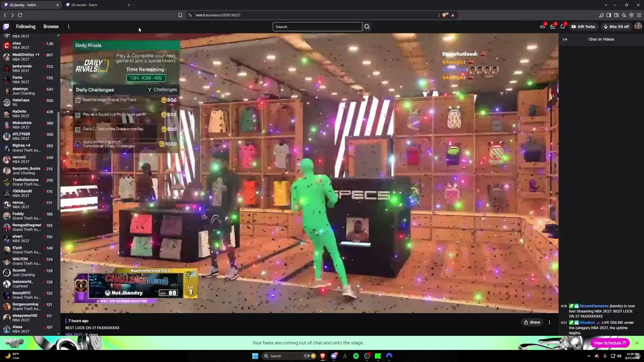The height and width of the screenshot is (362, 644).
Task: Open HateCaps channel in sidebar
Action: tap(29, 102)
